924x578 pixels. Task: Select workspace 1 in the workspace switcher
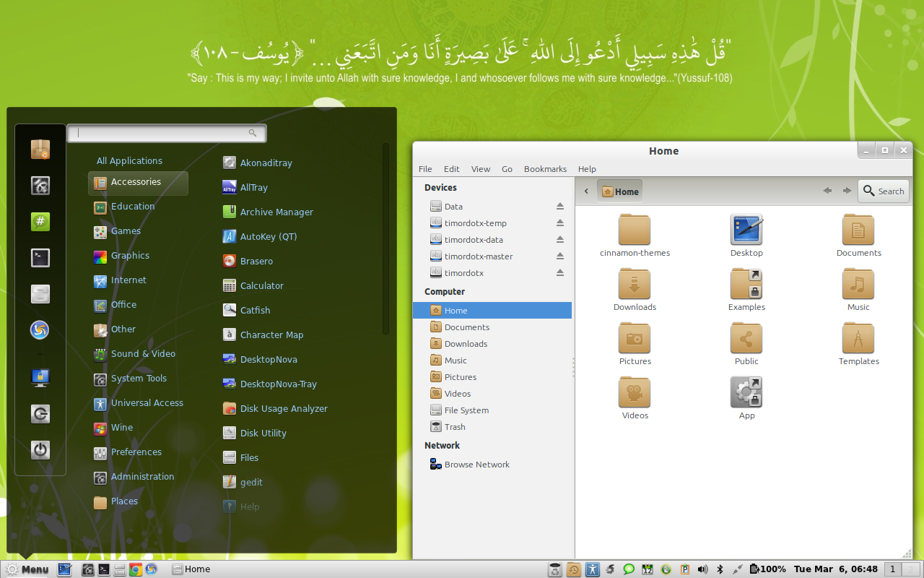[893, 569]
